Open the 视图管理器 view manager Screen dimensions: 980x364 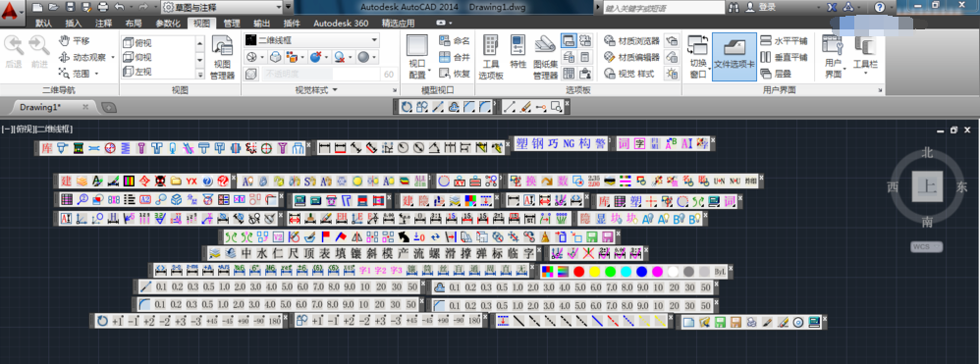pos(223,58)
